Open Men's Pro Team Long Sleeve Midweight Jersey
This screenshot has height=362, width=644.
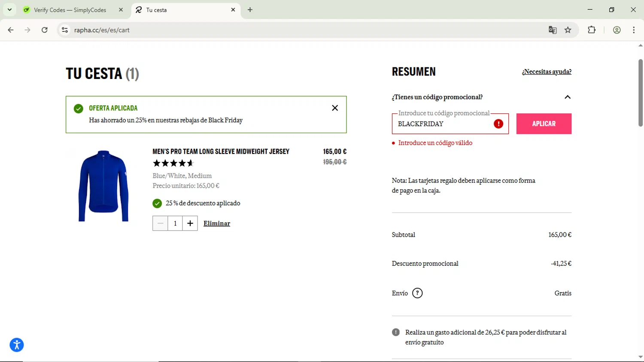click(221, 152)
